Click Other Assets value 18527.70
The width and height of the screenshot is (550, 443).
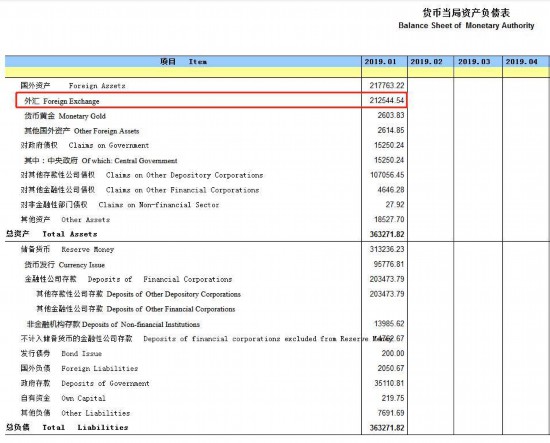click(389, 219)
